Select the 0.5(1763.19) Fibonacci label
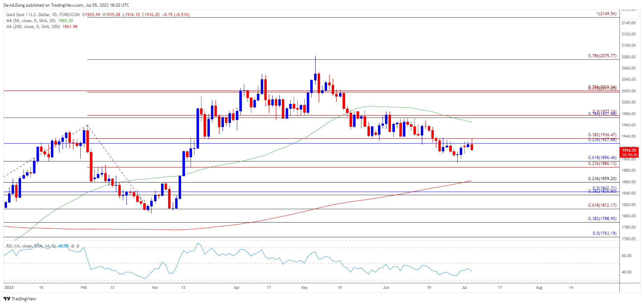 pyautogui.click(x=604, y=233)
